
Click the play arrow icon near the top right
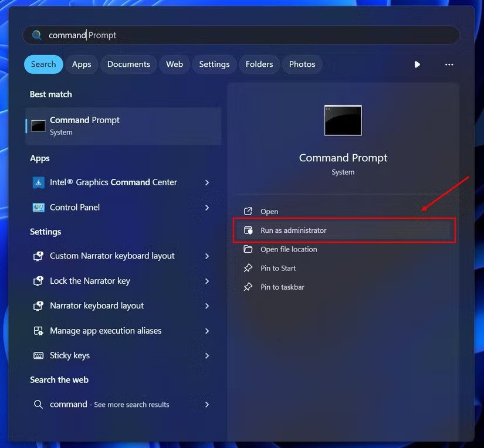(417, 65)
